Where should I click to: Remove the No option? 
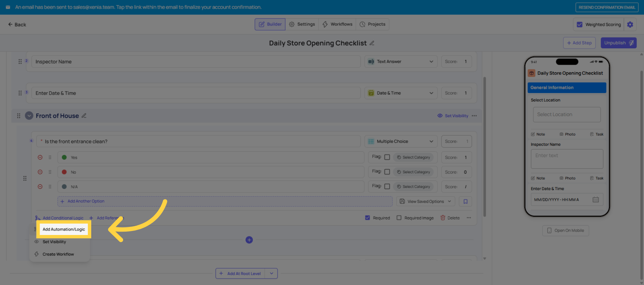(40, 172)
